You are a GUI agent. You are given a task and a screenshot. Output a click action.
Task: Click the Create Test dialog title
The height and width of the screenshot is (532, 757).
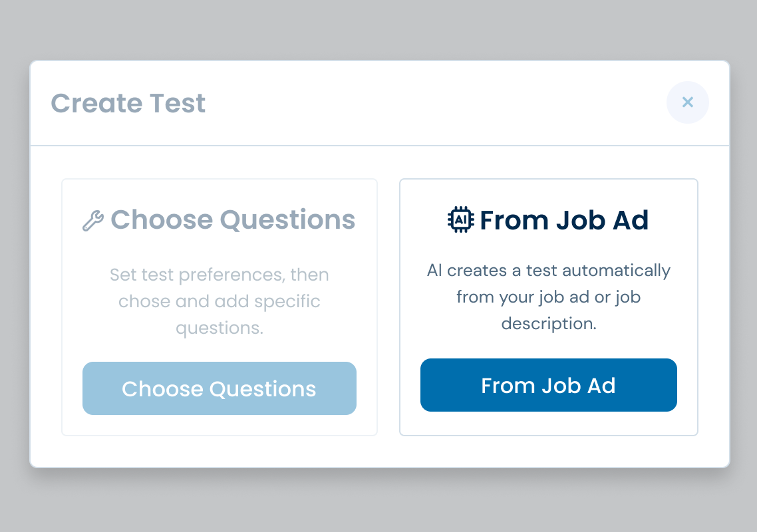(x=128, y=103)
